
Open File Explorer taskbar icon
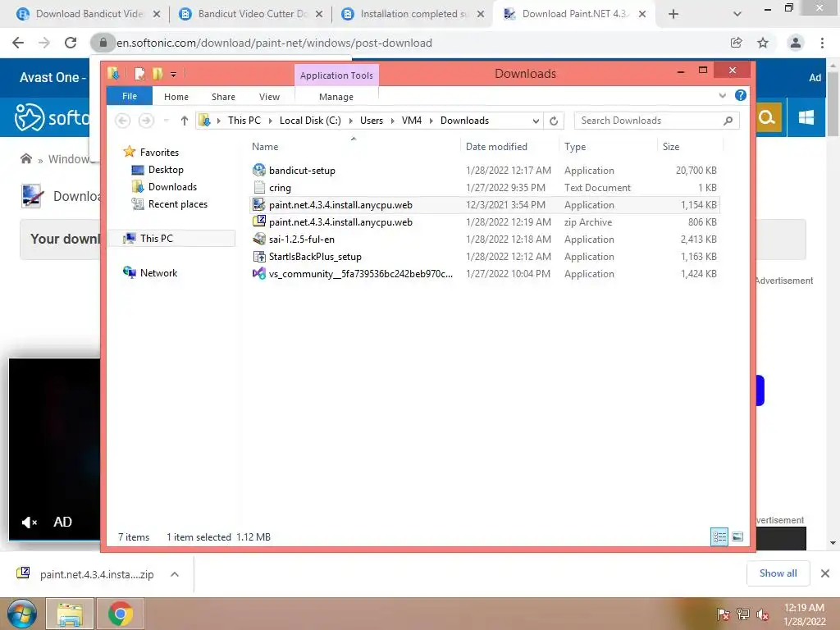70,614
